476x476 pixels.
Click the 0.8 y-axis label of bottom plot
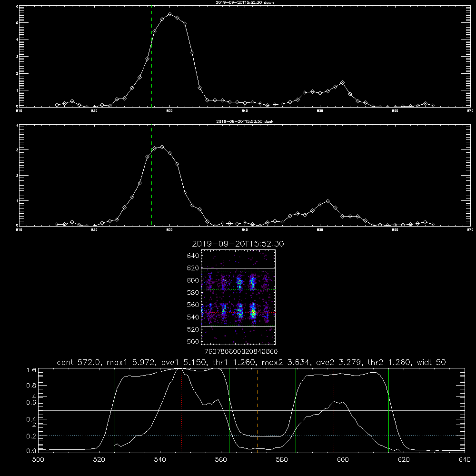(x=31, y=386)
